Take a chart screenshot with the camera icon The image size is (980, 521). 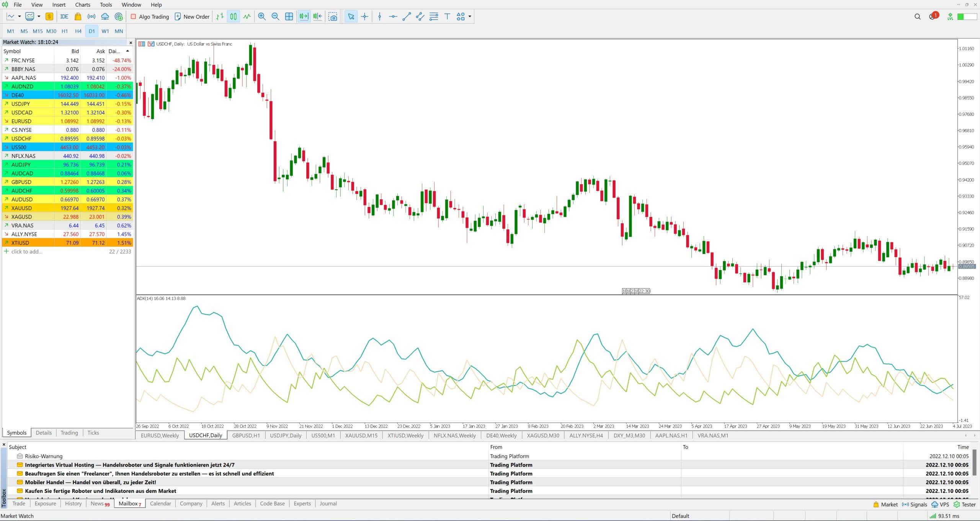click(x=333, y=16)
